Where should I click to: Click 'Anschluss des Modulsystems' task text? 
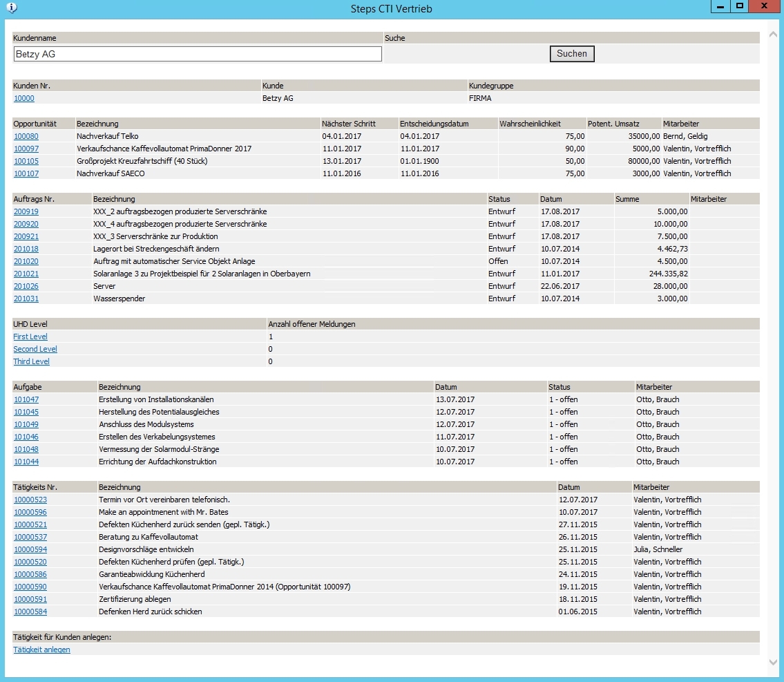click(146, 424)
